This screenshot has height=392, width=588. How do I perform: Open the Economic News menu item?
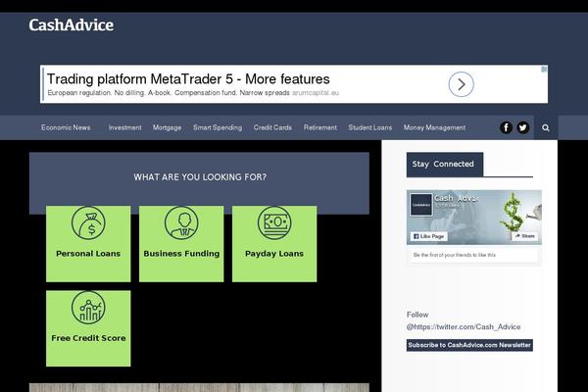[66, 127]
